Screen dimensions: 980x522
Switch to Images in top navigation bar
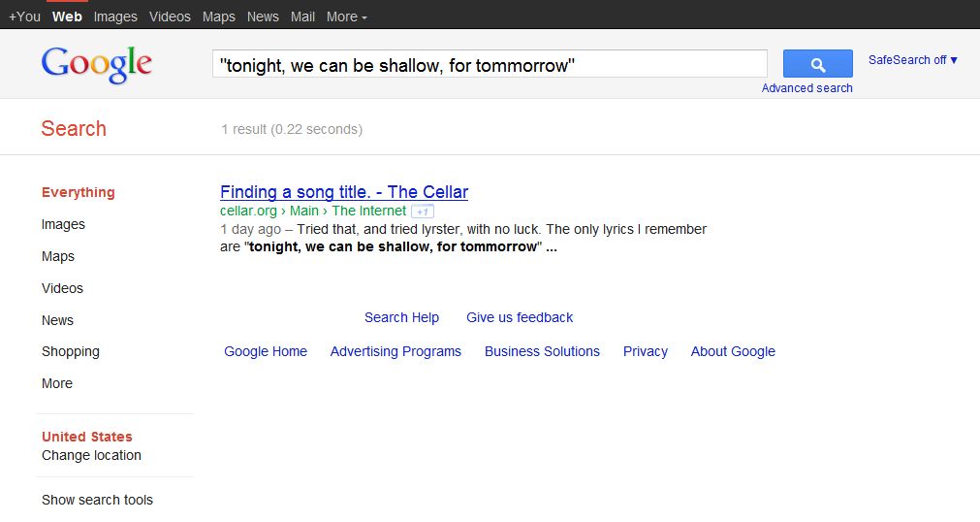115,16
